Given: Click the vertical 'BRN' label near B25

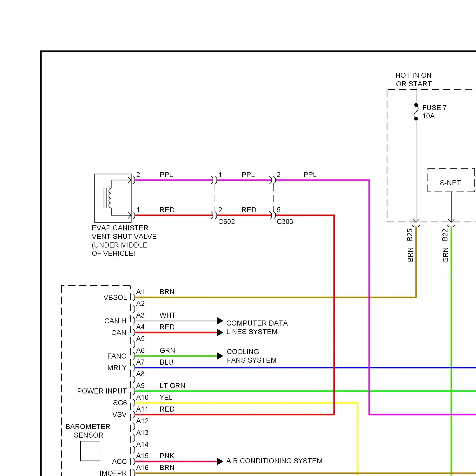Looking at the screenshot, I should (410, 255).
